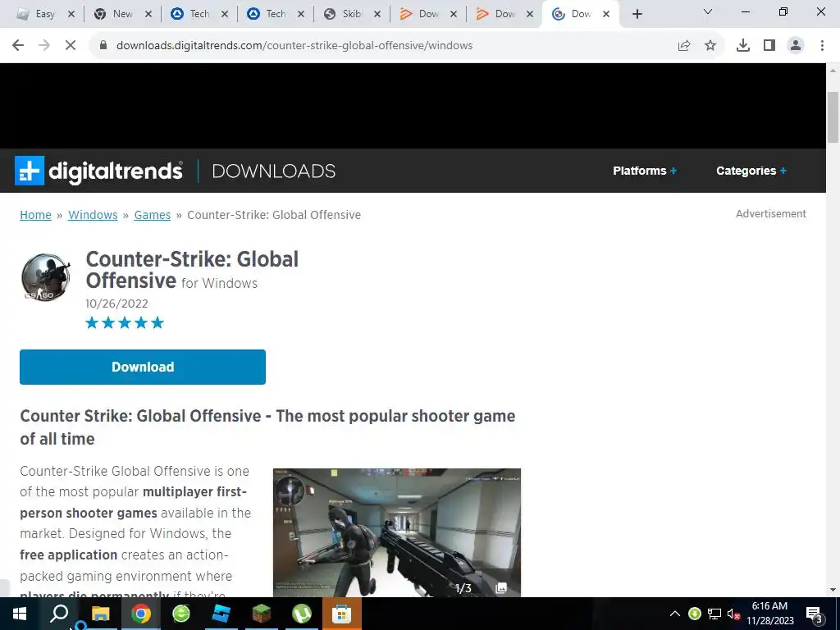Go back to the previous page
The image size is (840, 630).
tap(18, 46)
